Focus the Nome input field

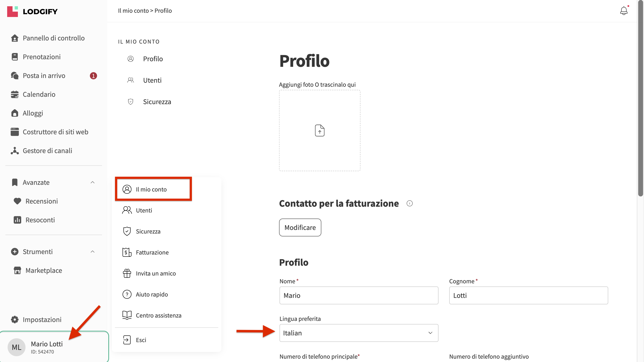(x=359, y=295)
